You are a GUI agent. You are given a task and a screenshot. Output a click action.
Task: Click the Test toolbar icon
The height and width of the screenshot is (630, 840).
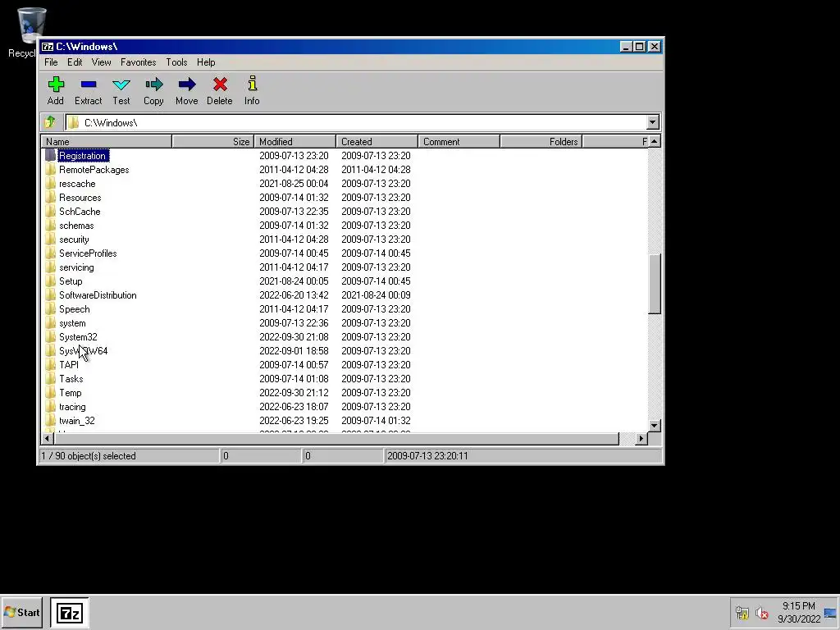pos(121,84)
